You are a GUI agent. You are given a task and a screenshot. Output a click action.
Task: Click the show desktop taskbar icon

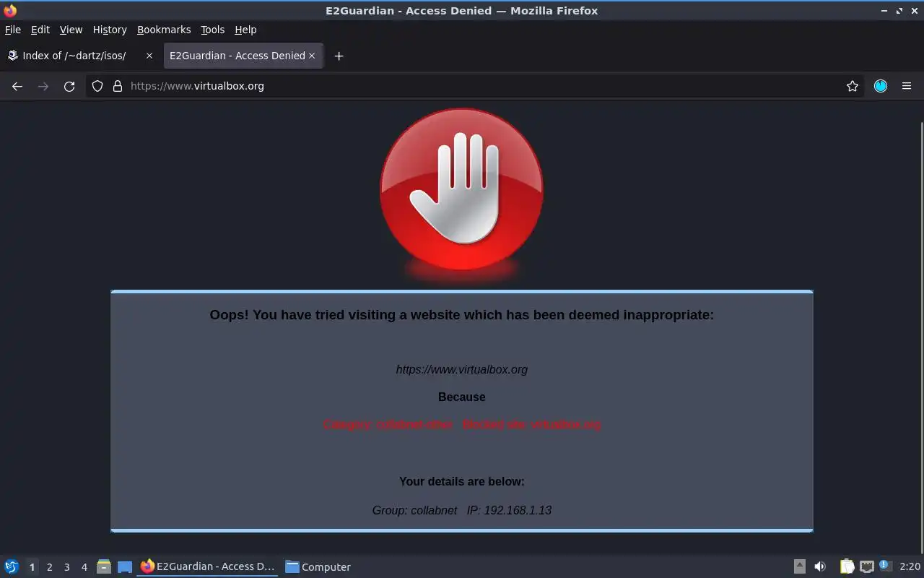[x=125, y=567]
